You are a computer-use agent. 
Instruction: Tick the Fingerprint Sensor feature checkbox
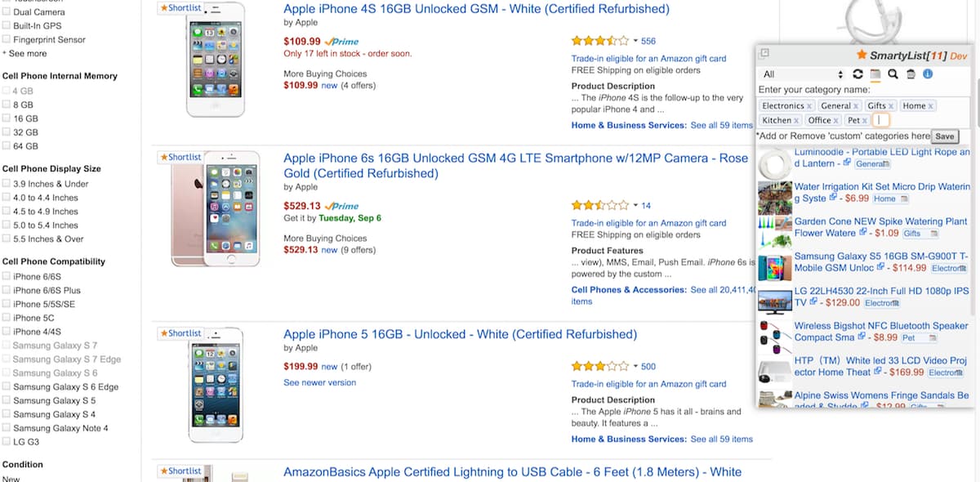coord(7,39)
